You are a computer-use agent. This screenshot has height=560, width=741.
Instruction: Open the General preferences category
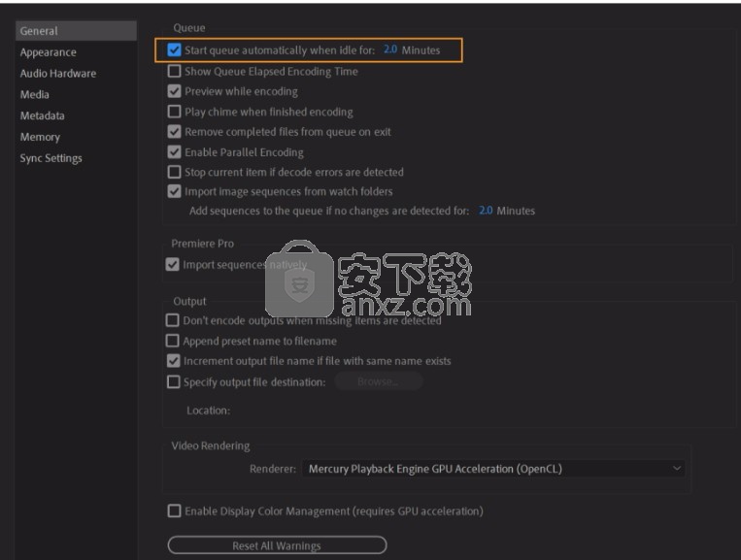point(76,31)
